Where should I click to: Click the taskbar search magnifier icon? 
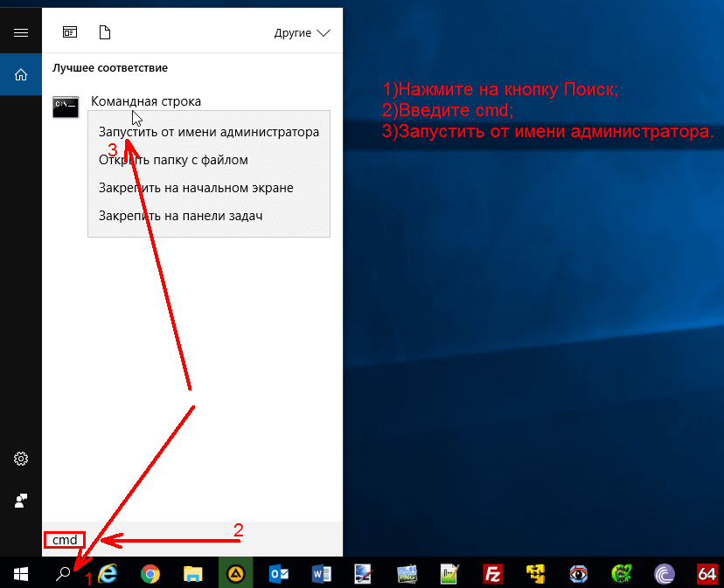click(x=64, y=573)
